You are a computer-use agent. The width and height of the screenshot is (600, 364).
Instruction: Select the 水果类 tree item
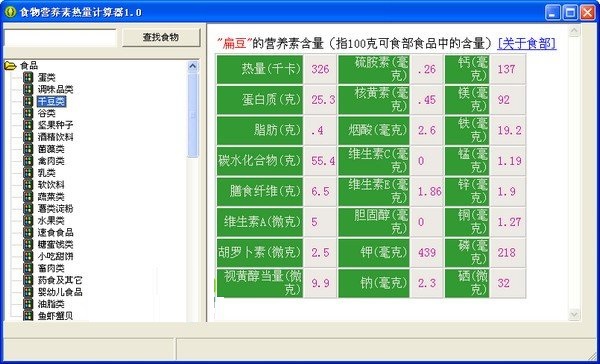[x=51, y=221]
